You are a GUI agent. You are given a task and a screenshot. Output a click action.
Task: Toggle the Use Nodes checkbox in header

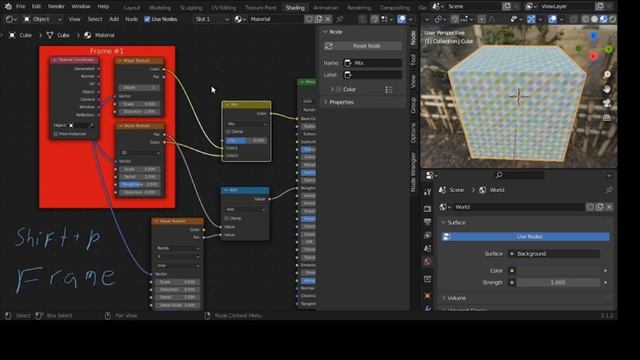click(147, 19)
